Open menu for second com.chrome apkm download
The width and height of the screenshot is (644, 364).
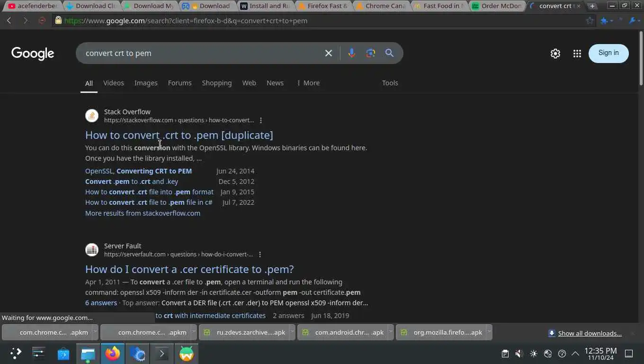(x=193, y=332)
